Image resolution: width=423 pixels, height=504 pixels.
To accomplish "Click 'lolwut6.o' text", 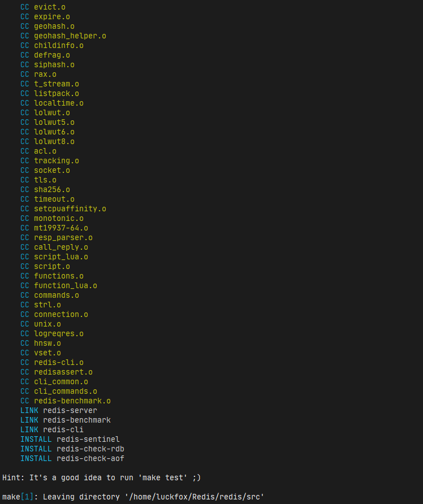I will pos(54,132).
